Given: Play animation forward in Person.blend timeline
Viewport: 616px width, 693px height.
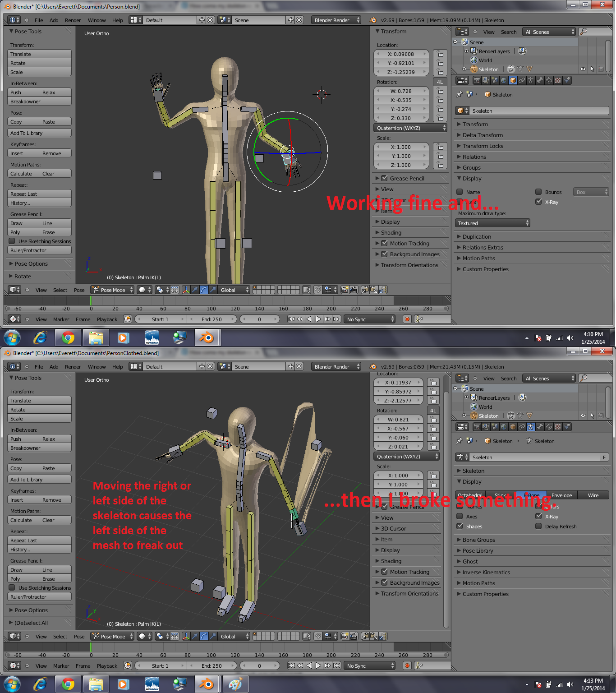Looking at the screenshot, I should click(318, 319).
